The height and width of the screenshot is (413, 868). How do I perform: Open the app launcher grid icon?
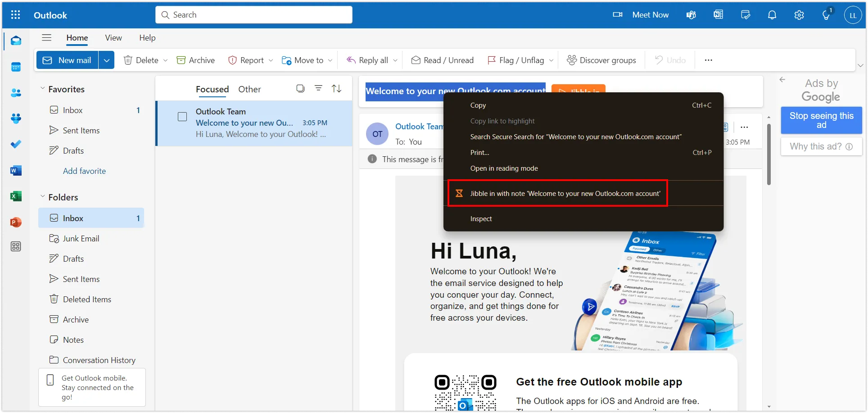pos(15,15)
